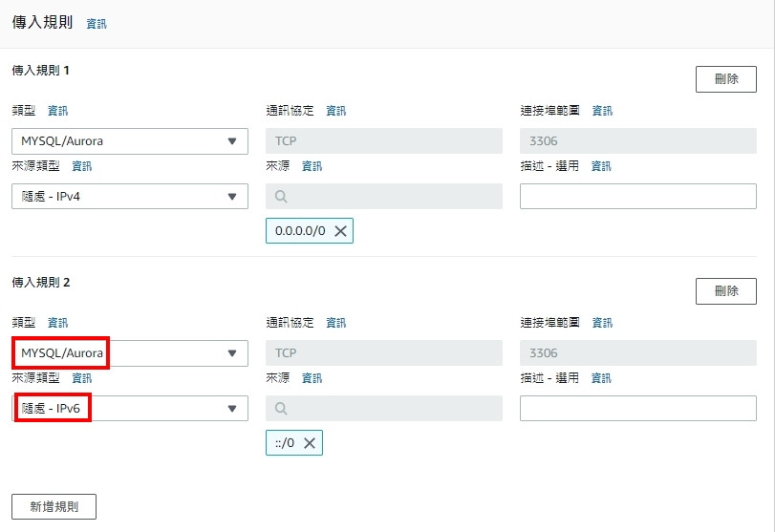Image resolution: width=775 pixels, height=532 pixels.
Task: Click search icon in rule 1 source field
Action: pyautogui.click(x=280, y=197)
